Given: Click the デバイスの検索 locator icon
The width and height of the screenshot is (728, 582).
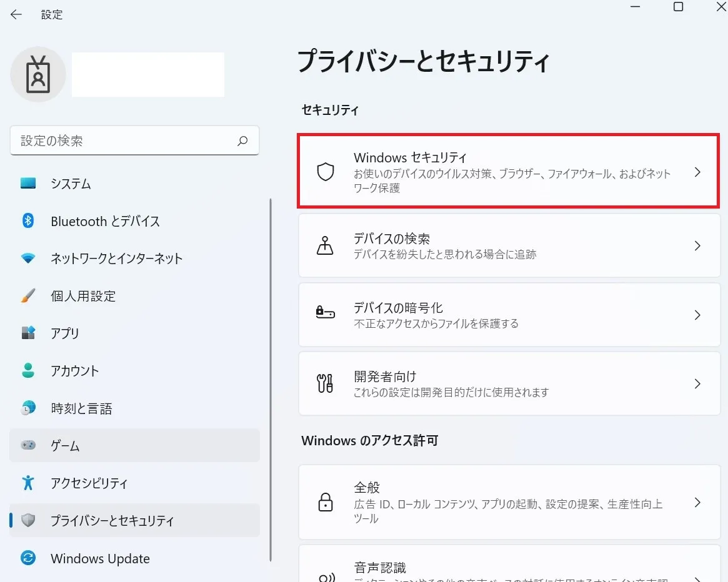Looking at the screenshot, I should (x=326, y=246).
